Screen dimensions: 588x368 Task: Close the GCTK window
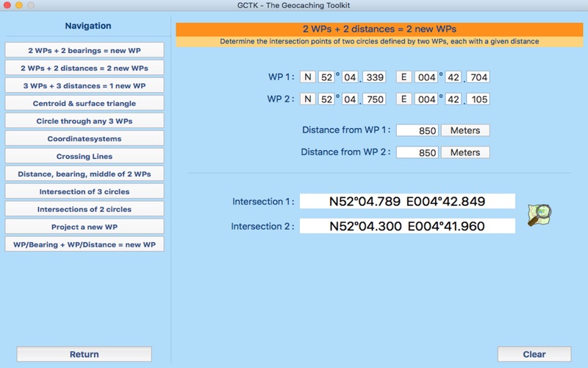click(7, 5)
